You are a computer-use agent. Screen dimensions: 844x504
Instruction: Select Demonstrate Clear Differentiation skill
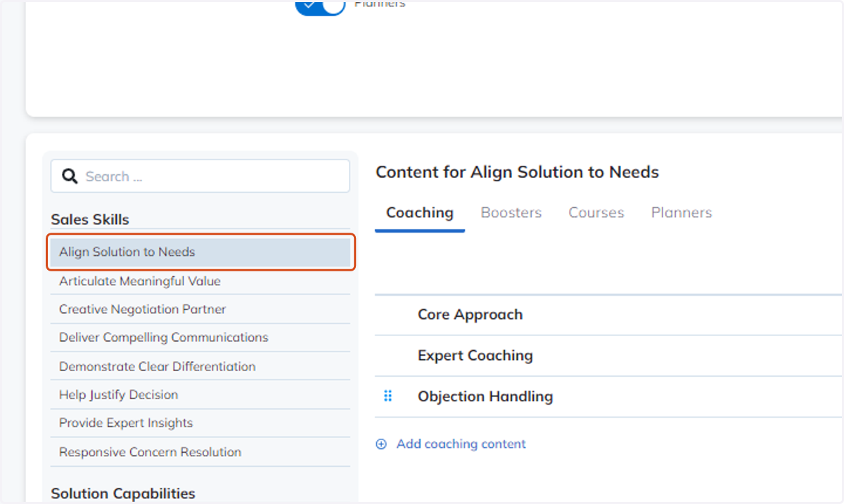coord(200,366)
